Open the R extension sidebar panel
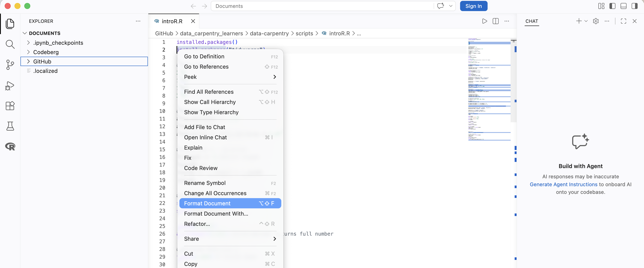 pos(10,147)
